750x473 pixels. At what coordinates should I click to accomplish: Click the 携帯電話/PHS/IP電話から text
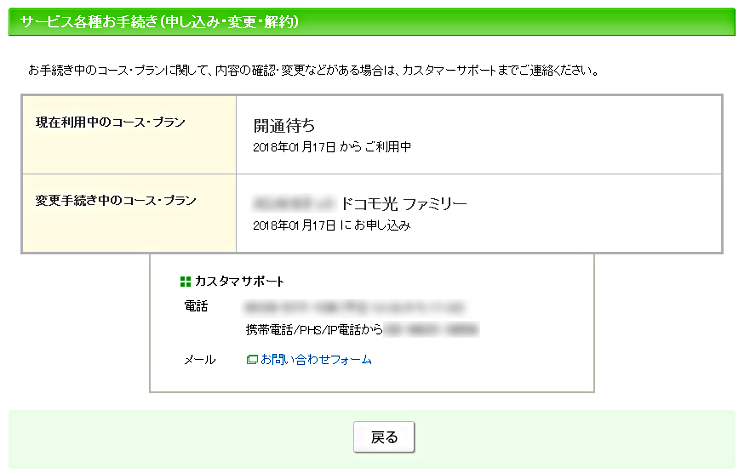click(314, 330)
